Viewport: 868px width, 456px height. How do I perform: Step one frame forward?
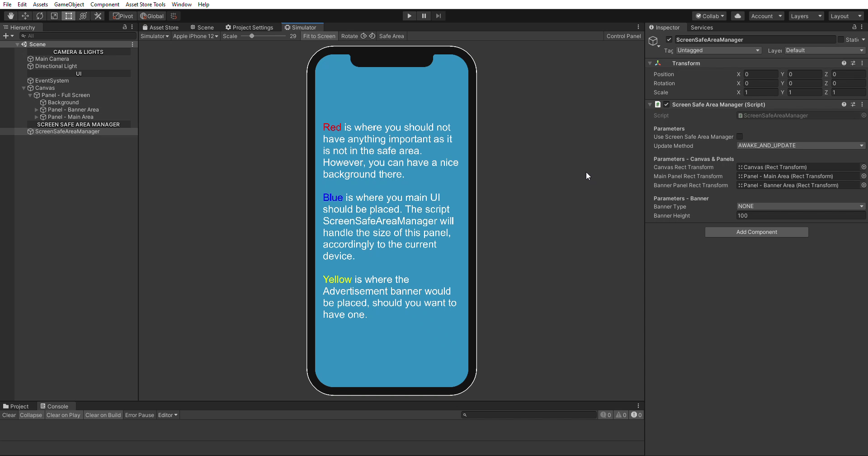click(x=438, y=16)
